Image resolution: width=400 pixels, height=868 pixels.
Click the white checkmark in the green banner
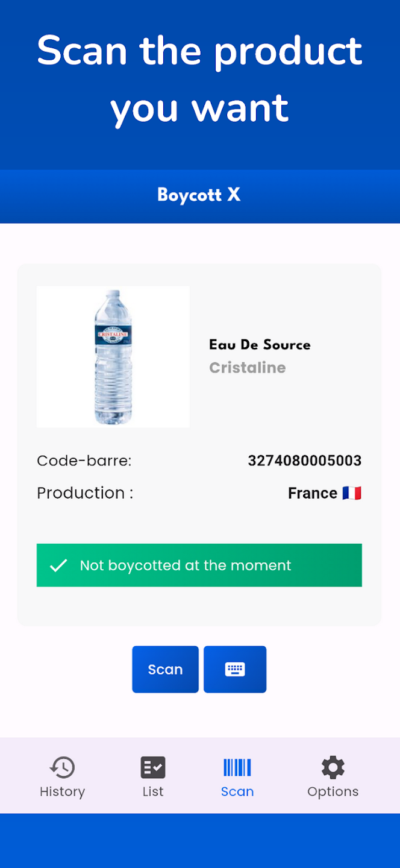click(58, 565)
